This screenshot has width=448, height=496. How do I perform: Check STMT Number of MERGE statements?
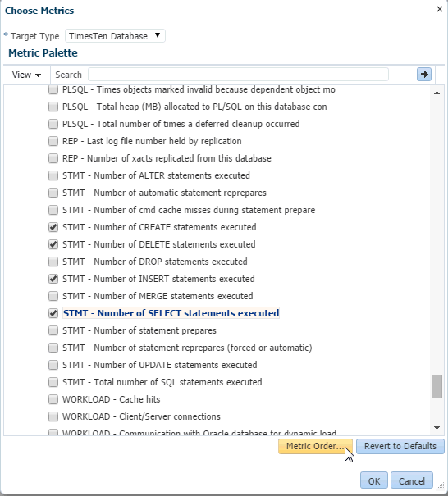pos(53,296)
